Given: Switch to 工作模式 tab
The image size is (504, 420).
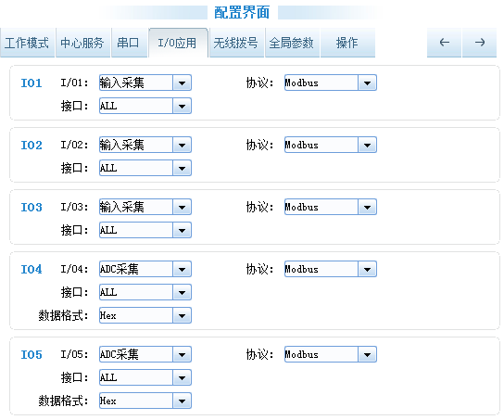Looking at the screenshot, I should [x=27, y=43].
